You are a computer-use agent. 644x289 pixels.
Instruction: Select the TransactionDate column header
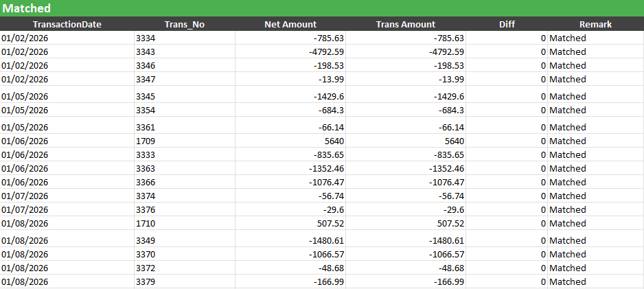(67, 24)
